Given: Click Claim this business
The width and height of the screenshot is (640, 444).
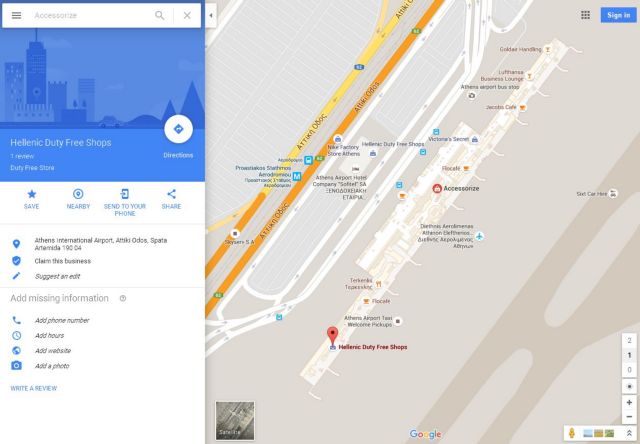Looking at the screenshot, I should click(x=63, y=261).
